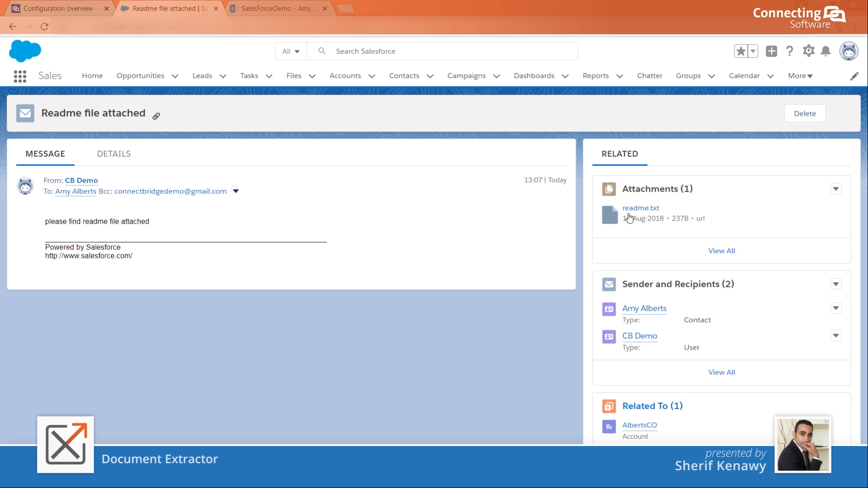Expand the Bcc recipient details chevron

[236, 191]
